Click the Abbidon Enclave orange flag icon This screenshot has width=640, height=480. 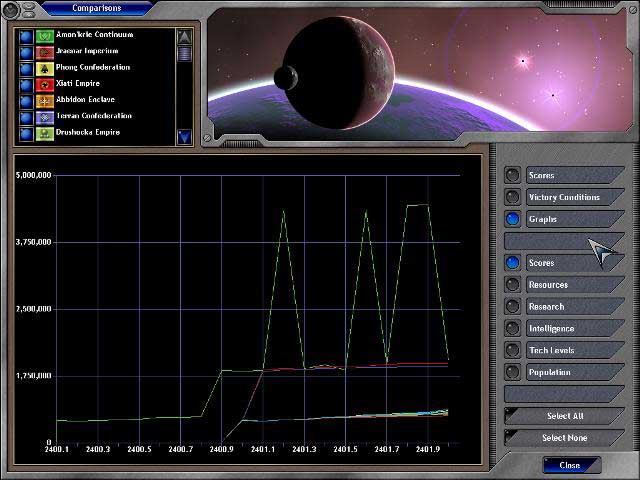pos(45,100)
